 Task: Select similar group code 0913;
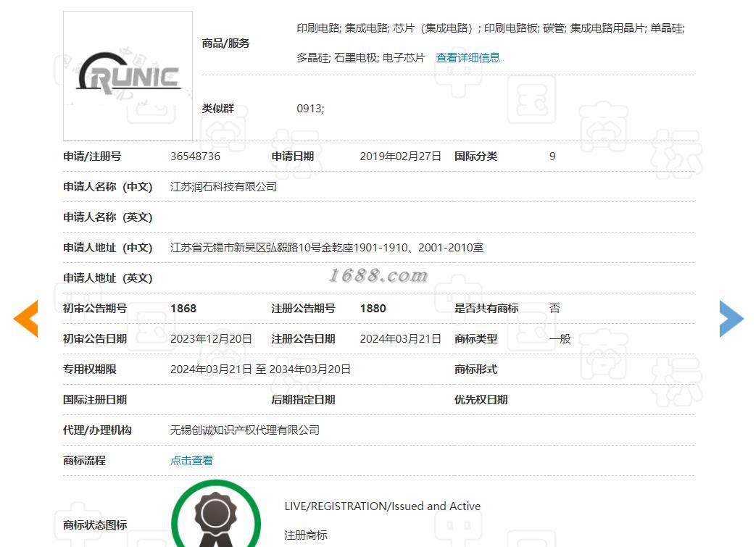pyautogui.click(x=310, y=109)
